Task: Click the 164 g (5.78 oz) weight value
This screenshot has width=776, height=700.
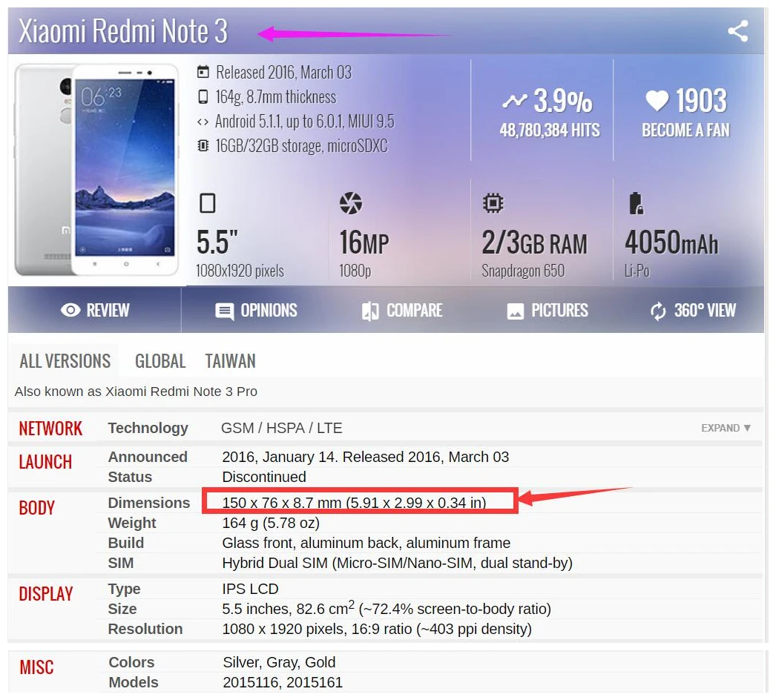Action: [271, 523]
